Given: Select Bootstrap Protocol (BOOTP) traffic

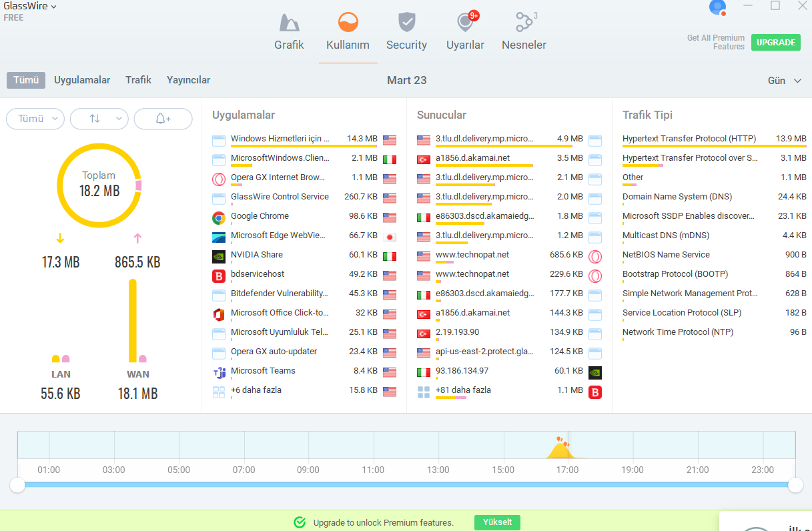Looking at the screenshot, I should coord(715,275).
